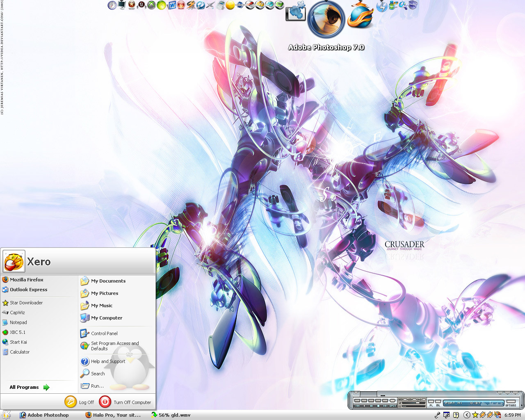The image size is (525, 420).
Task: Open Search from the start menu
Action: click(x=93, y=374)
